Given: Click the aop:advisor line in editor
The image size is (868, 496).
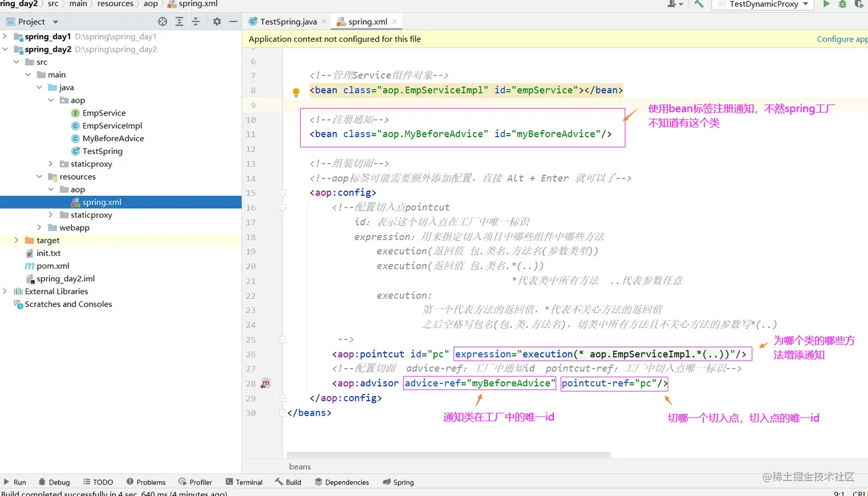Looking at the screenshot, I should point(500,383).
